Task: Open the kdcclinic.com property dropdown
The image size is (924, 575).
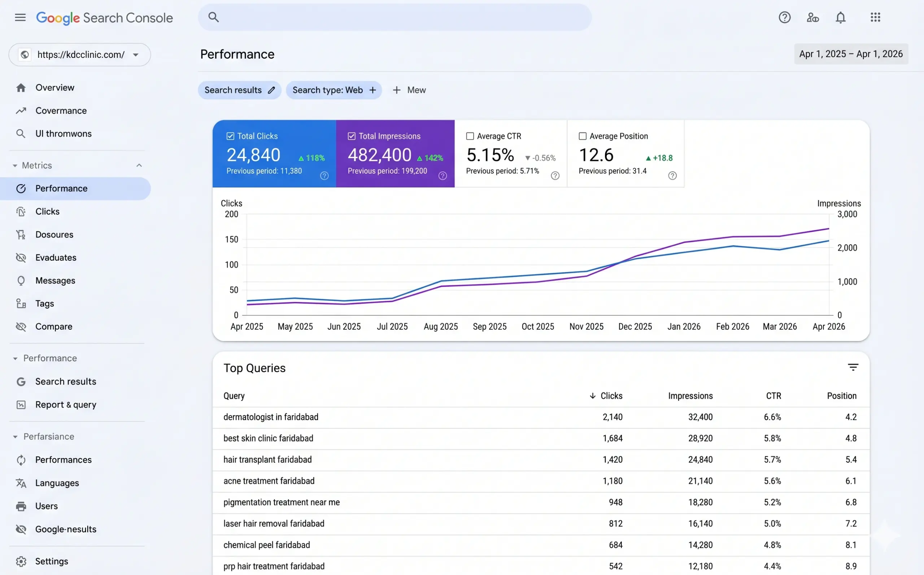Action: (x=80, y=55)
